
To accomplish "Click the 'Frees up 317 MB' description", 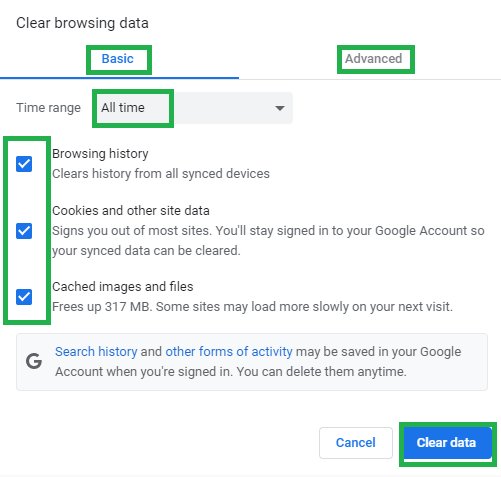I will tap(252, 307).
